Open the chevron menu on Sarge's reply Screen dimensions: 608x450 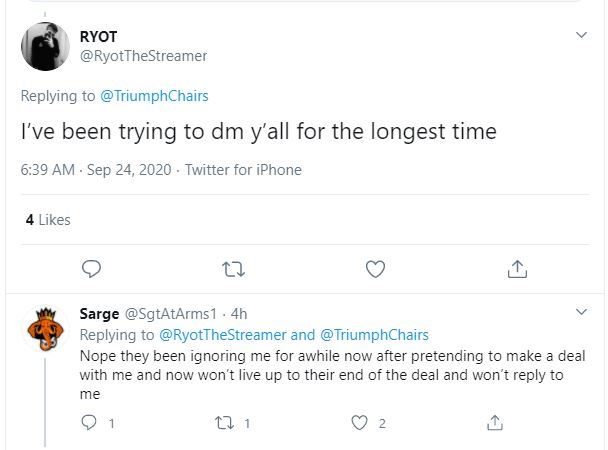[581, 312]
